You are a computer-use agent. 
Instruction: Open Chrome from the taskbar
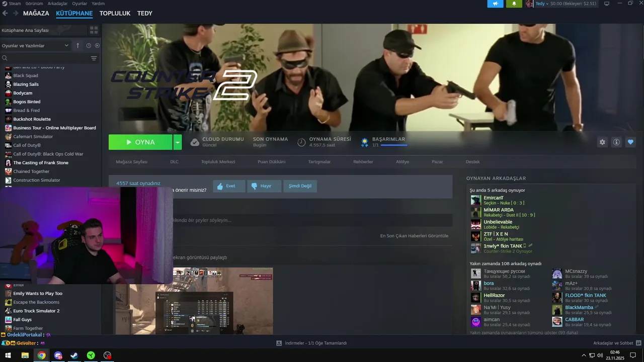pyautogui.click(x=41, y=355)
